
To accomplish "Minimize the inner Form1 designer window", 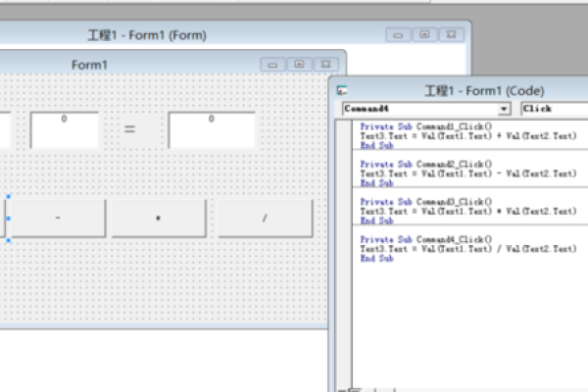I will (273, 65).
